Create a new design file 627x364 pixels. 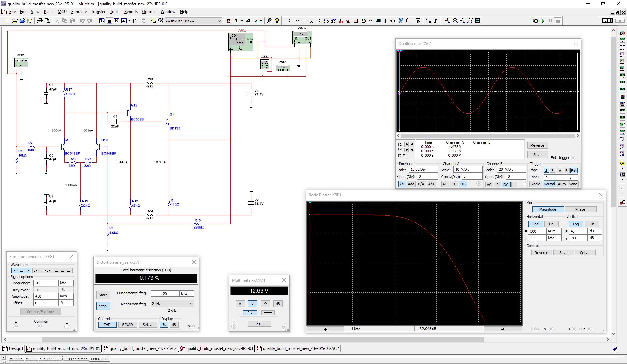pos(7,21)
